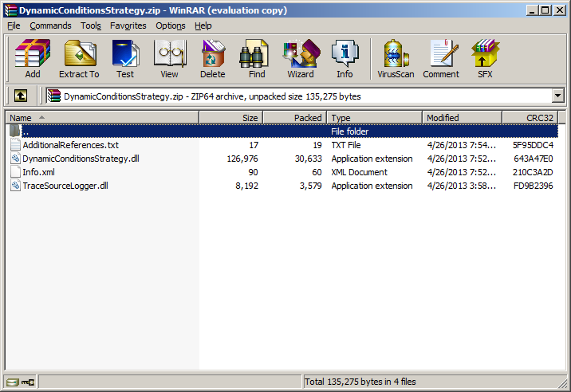Sort by CRC32 column header
This screenshot has height=392, width=571.
(x=530, y=118)
